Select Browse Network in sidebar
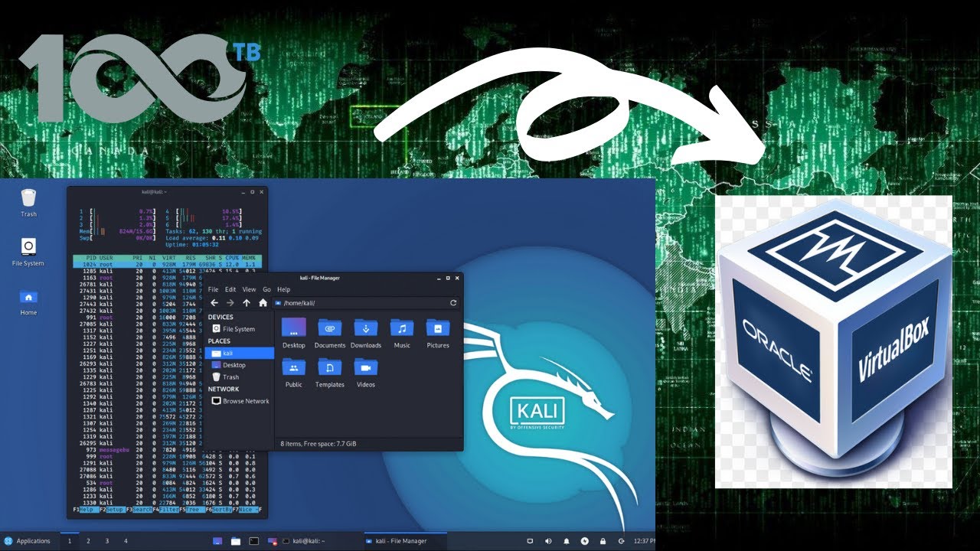The width and height of the screenshot is (980, 551). (x=239, y=401)
